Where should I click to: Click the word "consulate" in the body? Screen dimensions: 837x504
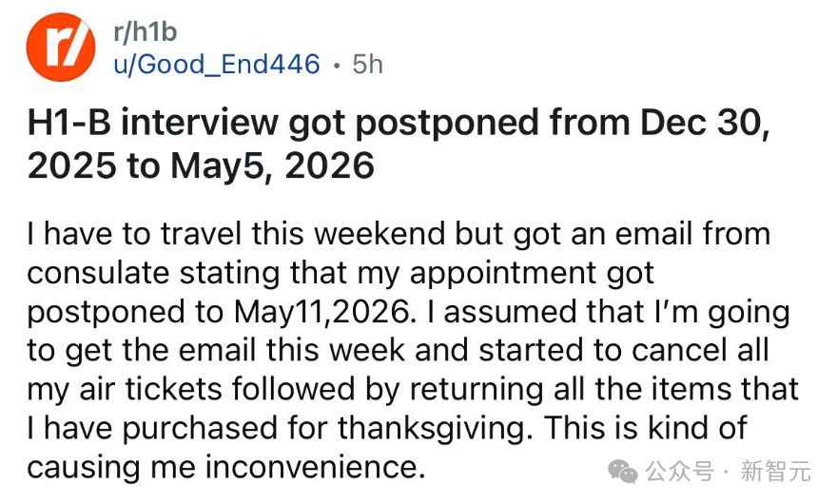point(99,272)
